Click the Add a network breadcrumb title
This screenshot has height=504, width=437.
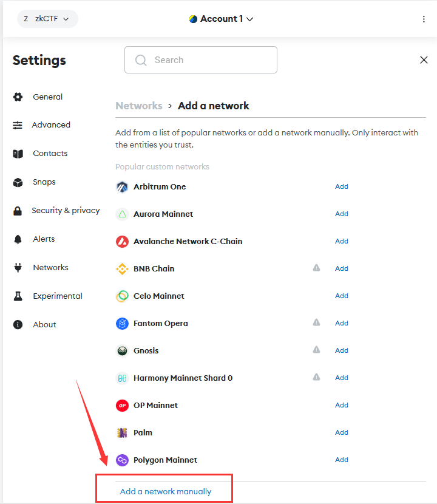[x=214, y=106]
